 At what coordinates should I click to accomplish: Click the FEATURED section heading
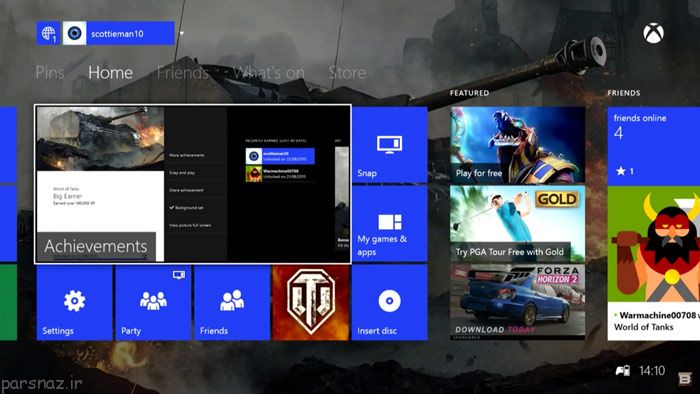coord(469,93)
